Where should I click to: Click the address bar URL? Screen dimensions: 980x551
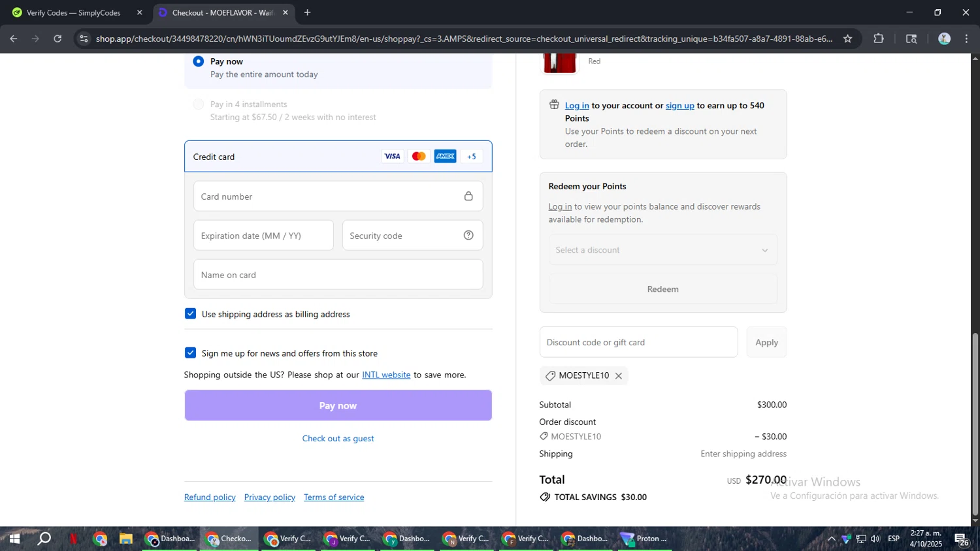coord(464,39)
